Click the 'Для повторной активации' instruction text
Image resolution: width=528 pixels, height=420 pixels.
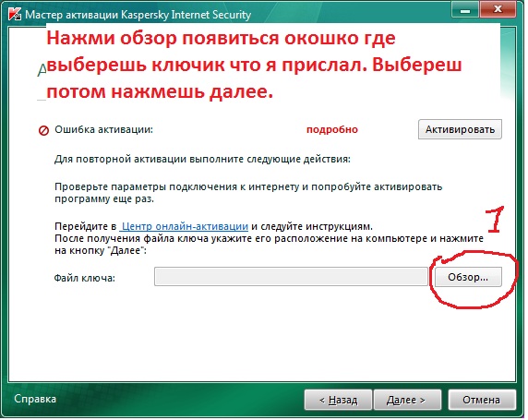pos(202,159)
